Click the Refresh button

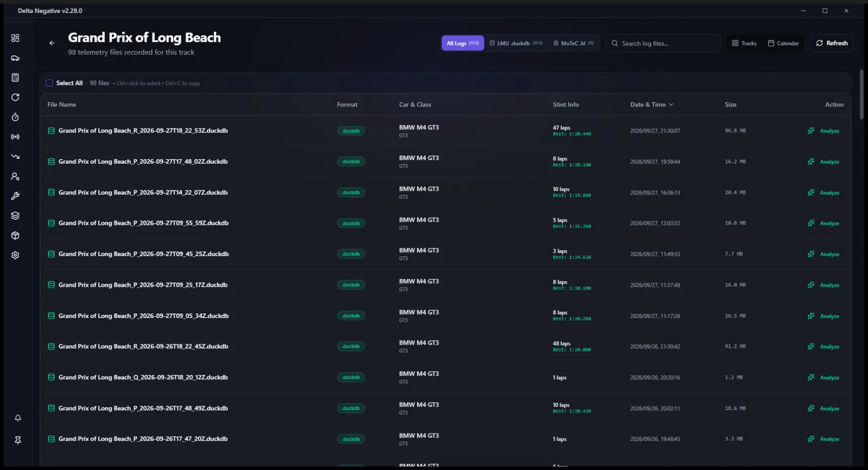pos(832,43)
